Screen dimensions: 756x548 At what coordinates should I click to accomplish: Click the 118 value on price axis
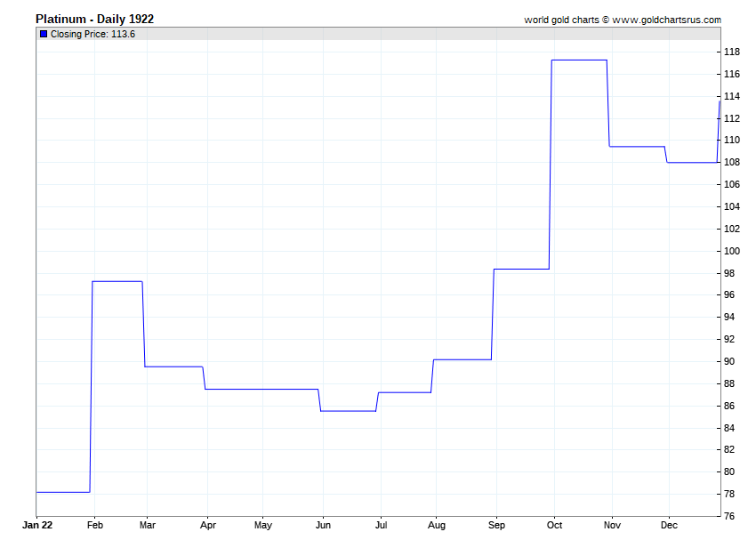(731, 52)
